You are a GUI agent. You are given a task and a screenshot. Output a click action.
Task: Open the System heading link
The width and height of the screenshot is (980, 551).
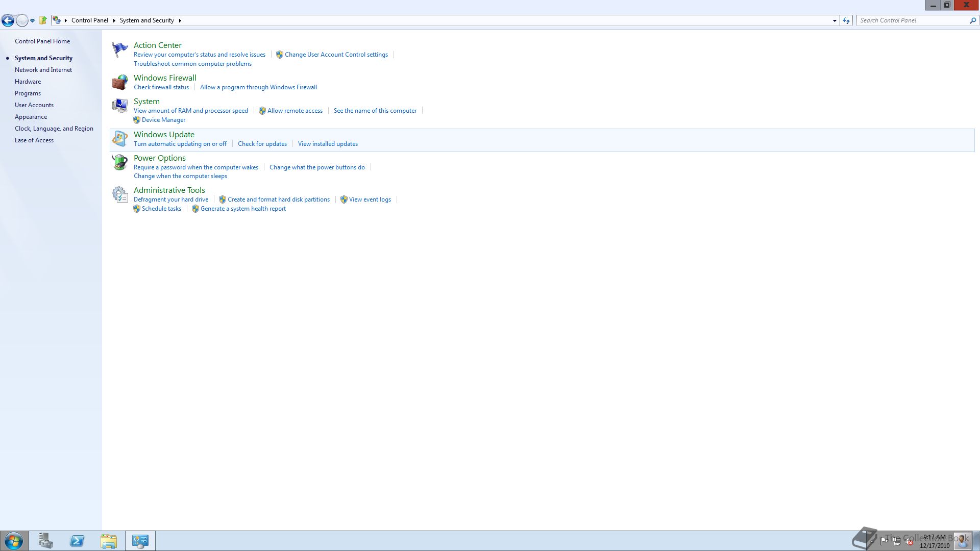(x=146, y=102)
